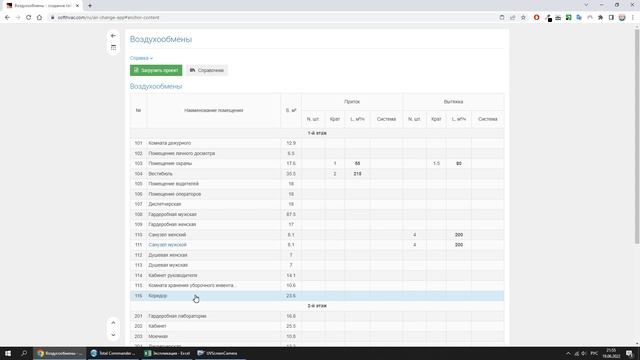Click the 2-й этаж section heading
The height and width of the screenshot is (360, 640).
pos(317,306)
